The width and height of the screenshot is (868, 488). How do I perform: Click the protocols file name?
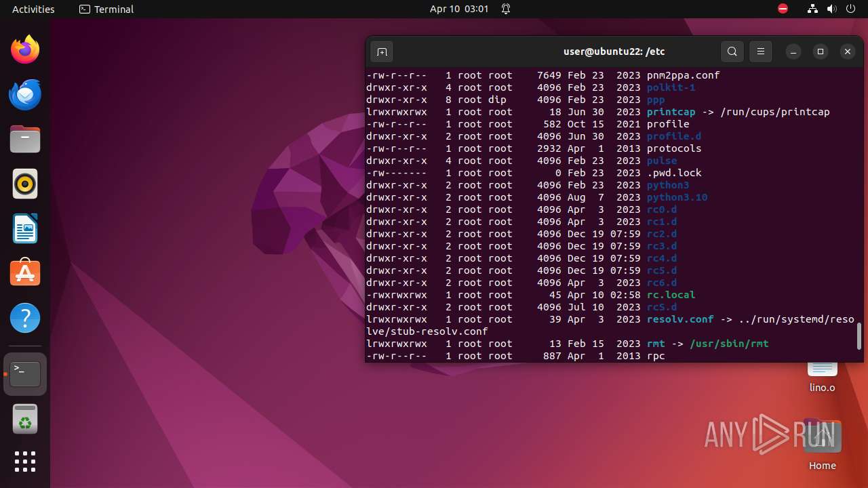[674, 148]
